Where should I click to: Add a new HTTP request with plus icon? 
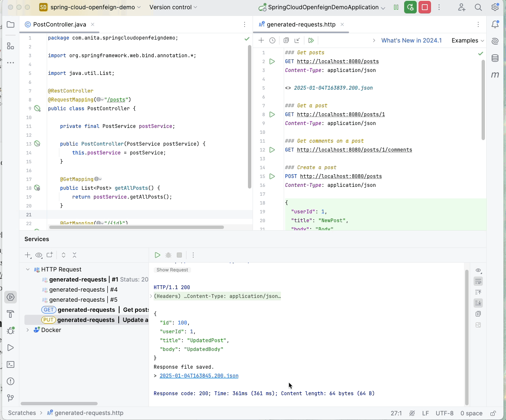[x=261, y=40]
